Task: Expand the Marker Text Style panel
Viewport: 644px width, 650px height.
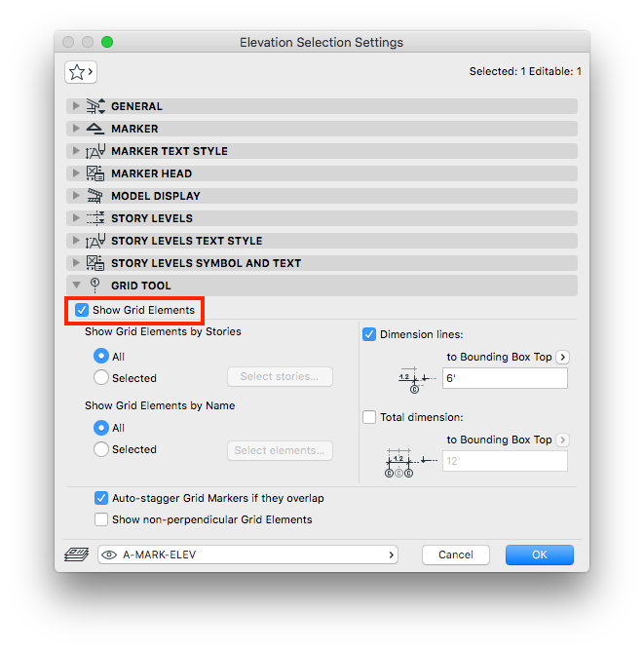Action: pos(76,151)
